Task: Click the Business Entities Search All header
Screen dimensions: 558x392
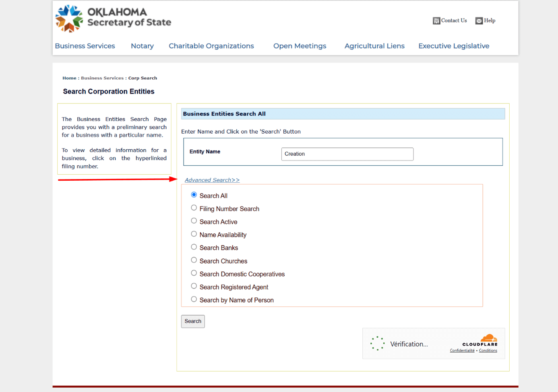Action: [x=343, y=114]
